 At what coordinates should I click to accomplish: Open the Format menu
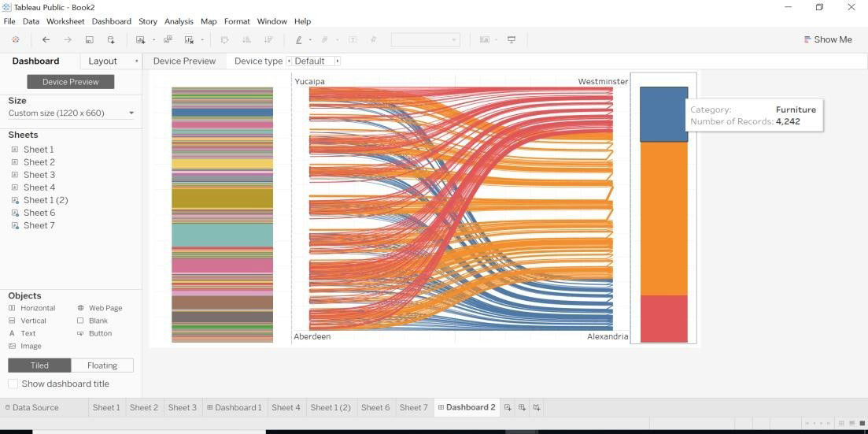[x=237, y=21]
